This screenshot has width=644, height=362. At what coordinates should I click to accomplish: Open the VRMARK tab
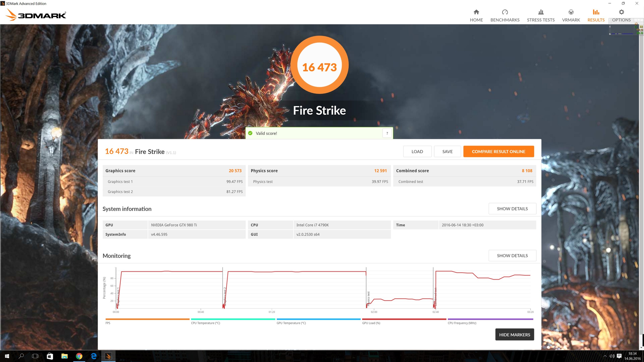click(571, 16)
